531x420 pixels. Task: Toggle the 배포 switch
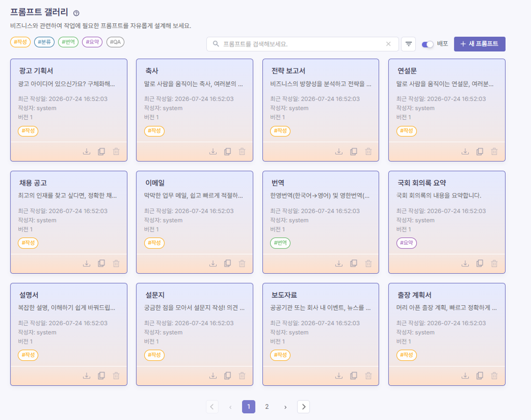pos(427,45)
